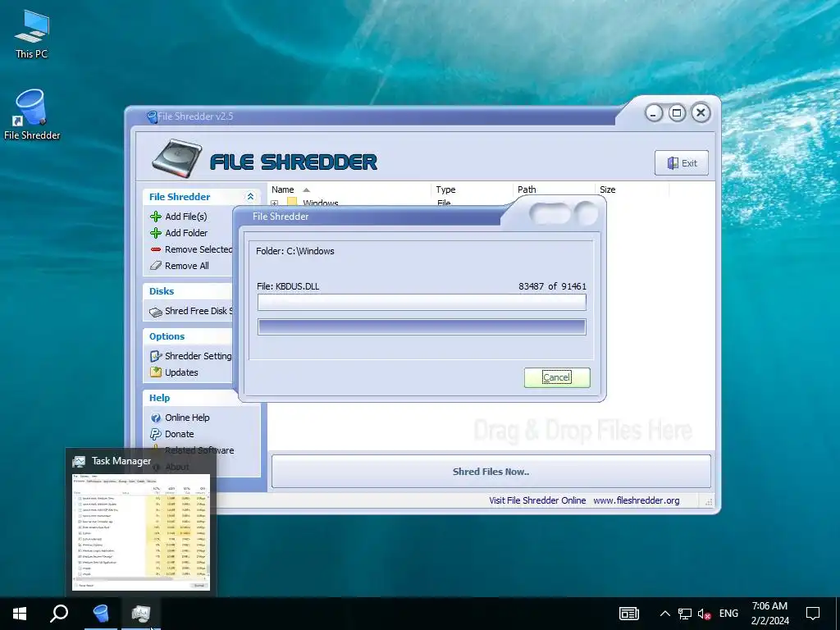The image size is (840, 630).
Task: Click the overall folder progress bar
Action: pos(422,326)
